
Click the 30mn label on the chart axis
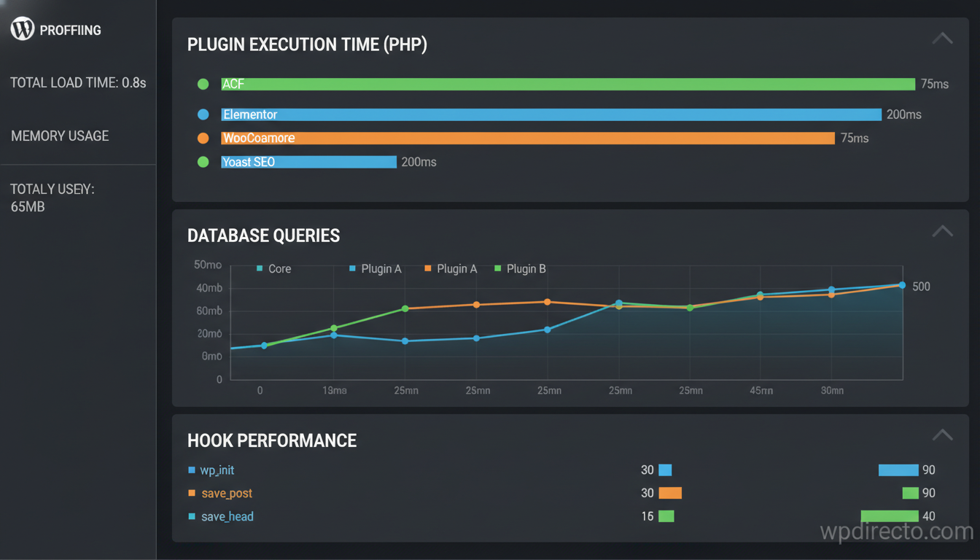832,391
